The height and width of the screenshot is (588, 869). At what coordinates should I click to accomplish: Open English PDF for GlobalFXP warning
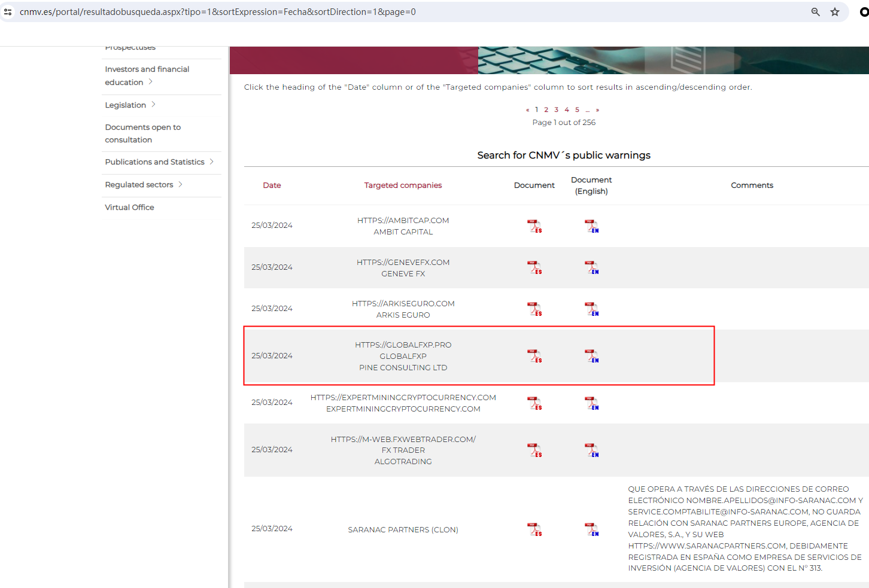pos(591,356)
